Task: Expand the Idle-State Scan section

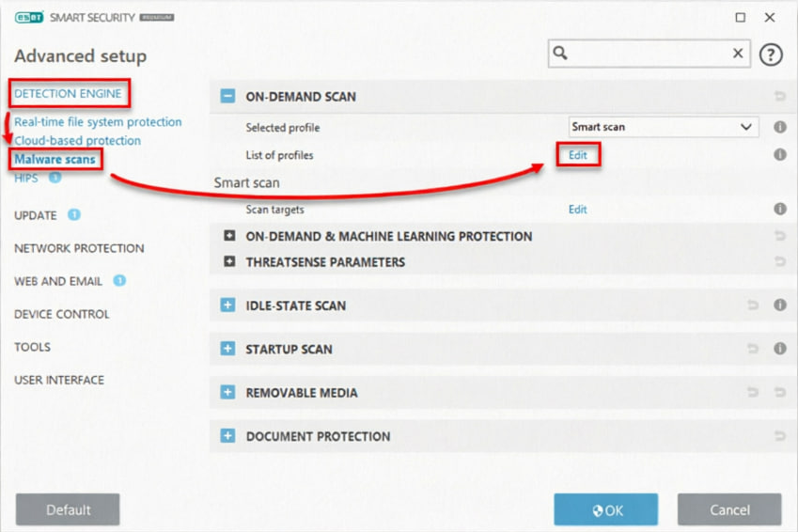Action: click(227, 305)
